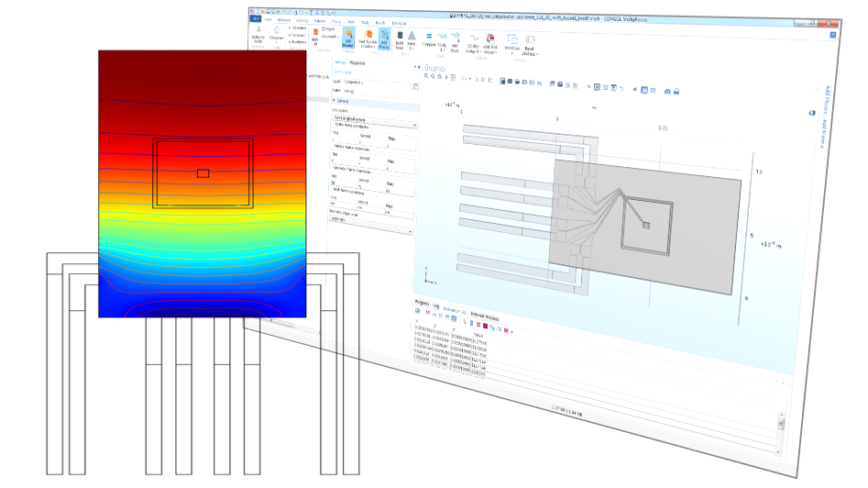Screen dimensions: 868x488
Task: Collapse the General section
Action: coord(343,100)
